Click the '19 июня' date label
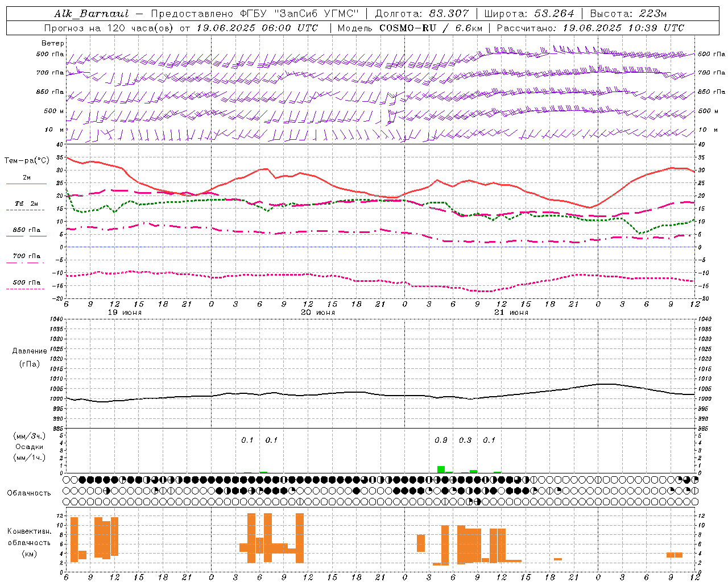The height and width of the screenshot is (582, 728). click(x=125, y=313)
